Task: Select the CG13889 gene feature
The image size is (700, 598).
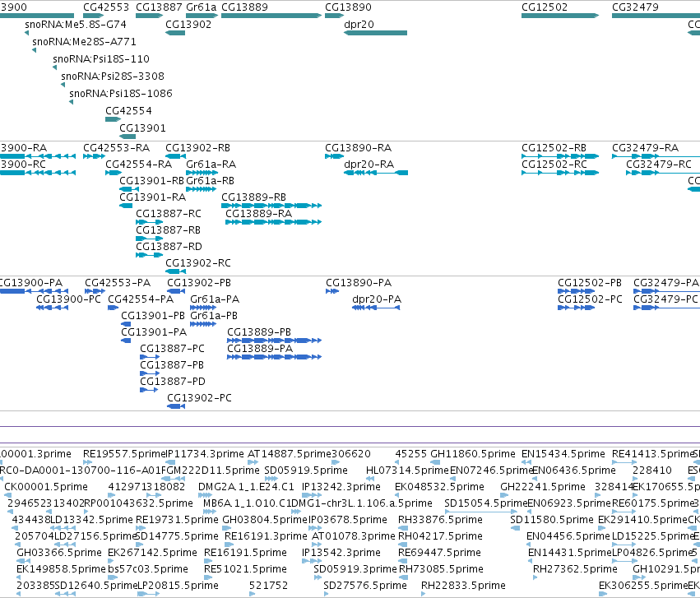Action: 271,16
